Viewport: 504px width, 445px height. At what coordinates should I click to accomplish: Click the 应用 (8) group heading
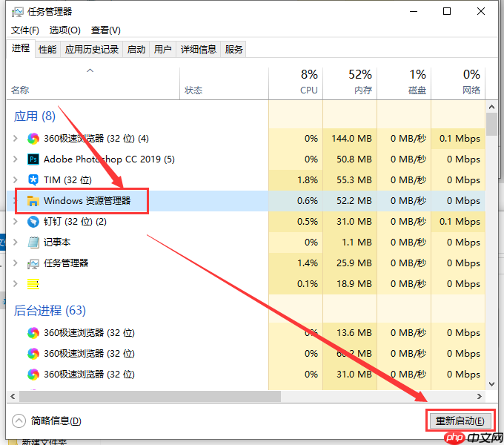[x=34, y=116]
